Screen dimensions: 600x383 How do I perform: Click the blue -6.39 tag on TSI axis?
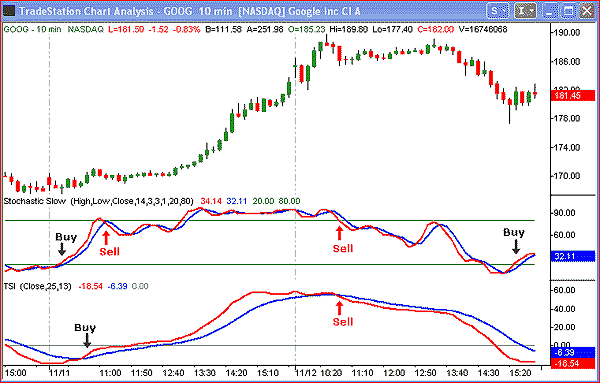tap(572, 352)
